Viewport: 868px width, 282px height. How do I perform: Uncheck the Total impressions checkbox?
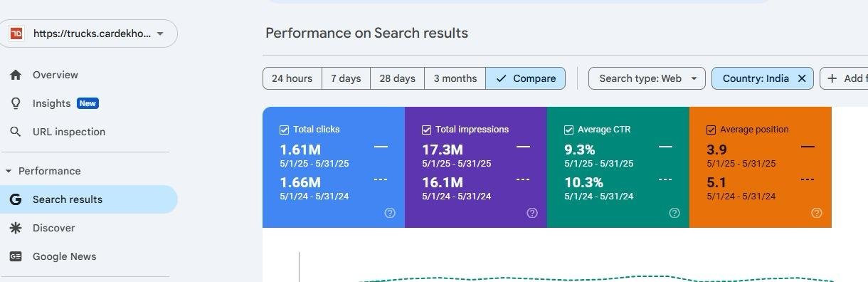(x=427, y=130)
